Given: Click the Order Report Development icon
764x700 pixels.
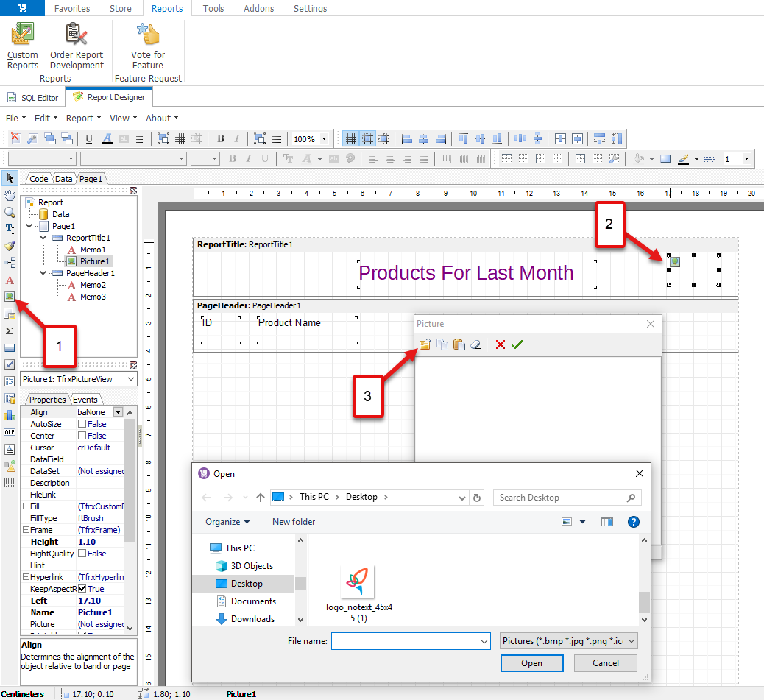Looking at the screenshot, I should [x=77, y=34].
